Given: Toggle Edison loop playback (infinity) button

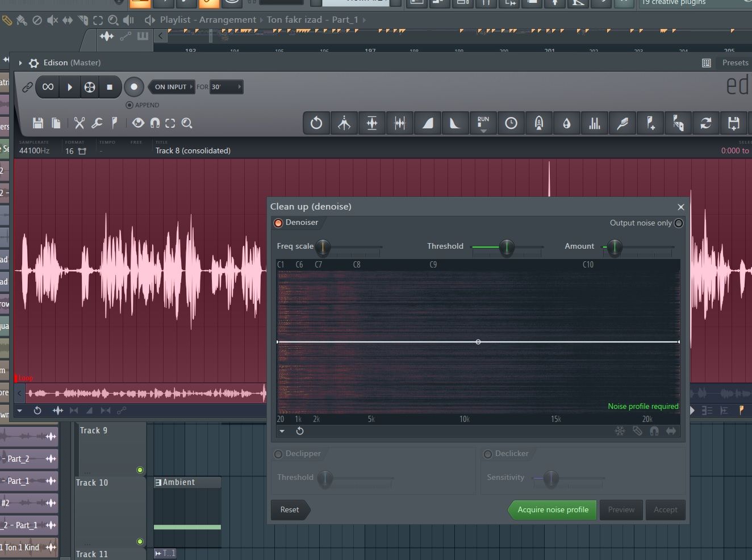Looking at the screenshot, I should 48,87.
